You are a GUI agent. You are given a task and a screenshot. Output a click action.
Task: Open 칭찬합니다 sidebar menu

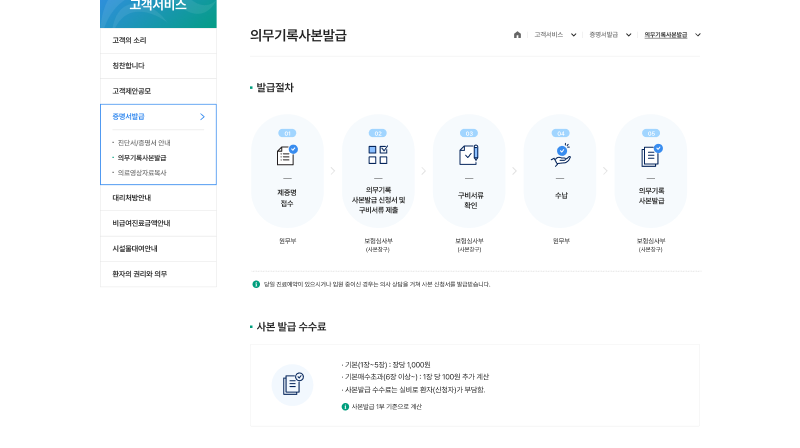coord(158,66)
